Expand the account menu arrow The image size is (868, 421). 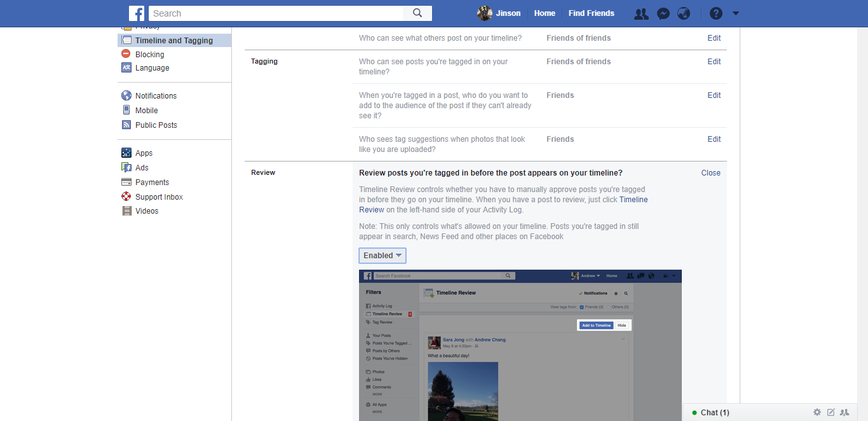click(x=736, y=13)
